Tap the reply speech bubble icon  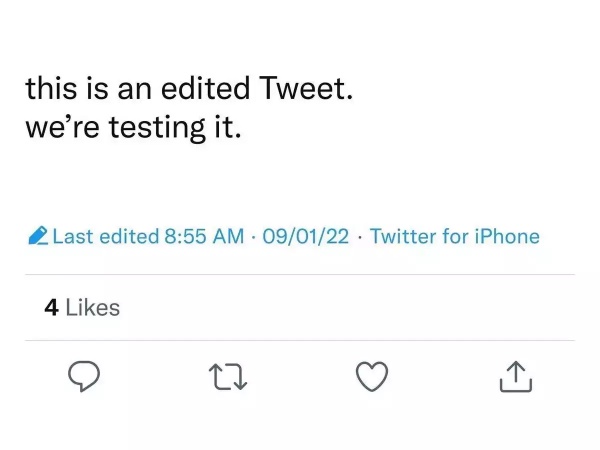pyautogui.click(x=85, y=377)
